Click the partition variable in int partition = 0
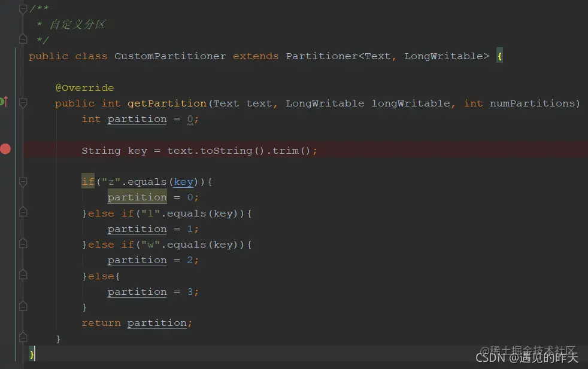 click(x=137, y=119)
